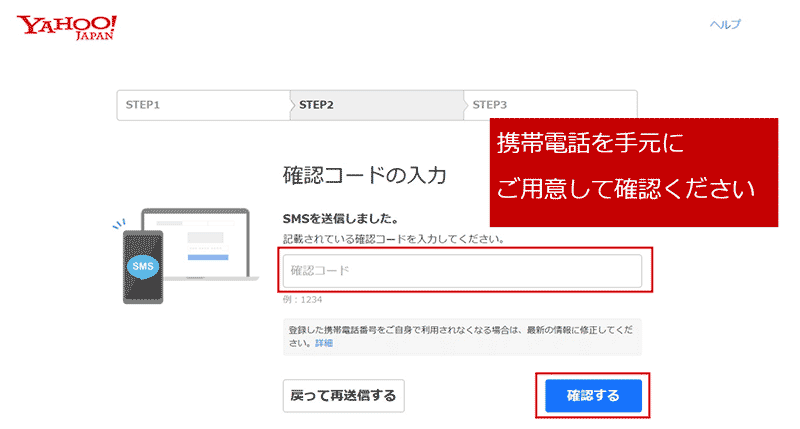Click the gray phone number notice box
Viewport: 800px width, 429px height.
point(461,336)
